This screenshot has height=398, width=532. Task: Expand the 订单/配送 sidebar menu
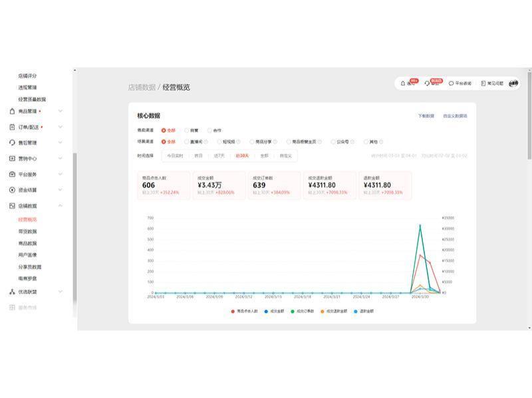tap(60, 127)
